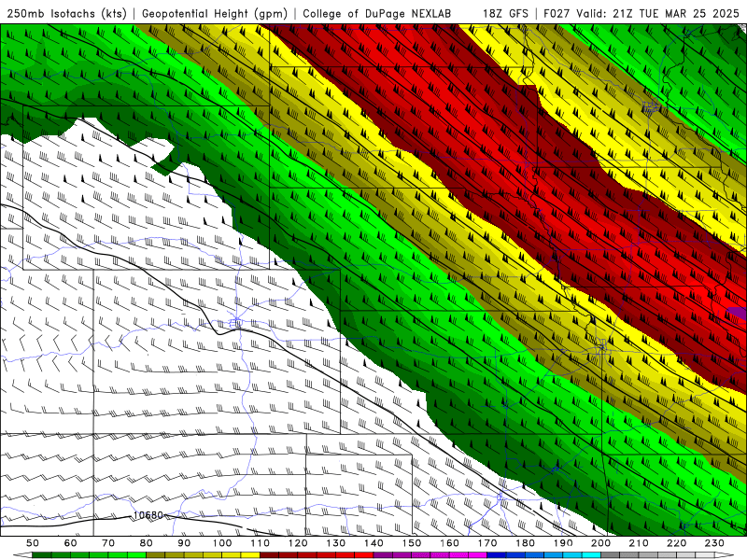Click the '250mb Isotachs (kts)' title text
This screenshot has height=560, width=747.
pos(67,14)
